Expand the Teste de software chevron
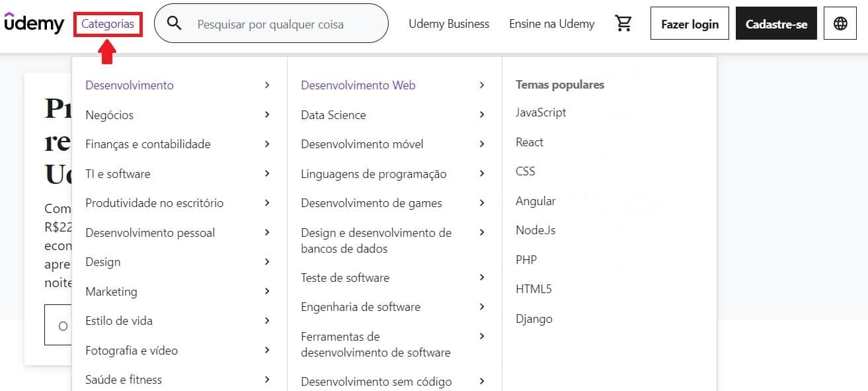 (483, 277)
